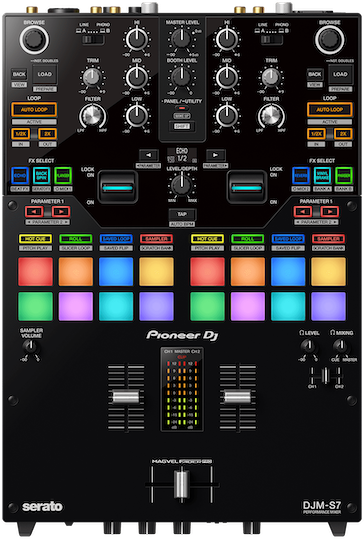Double the right deck loop with 2X
This screenshot has width=364, height=539.
343,134
